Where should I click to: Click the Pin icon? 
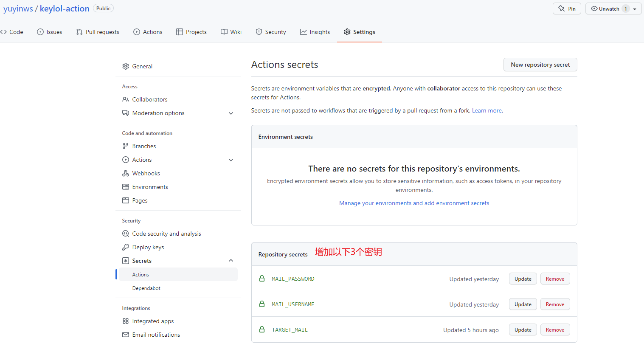coord(562,8)
